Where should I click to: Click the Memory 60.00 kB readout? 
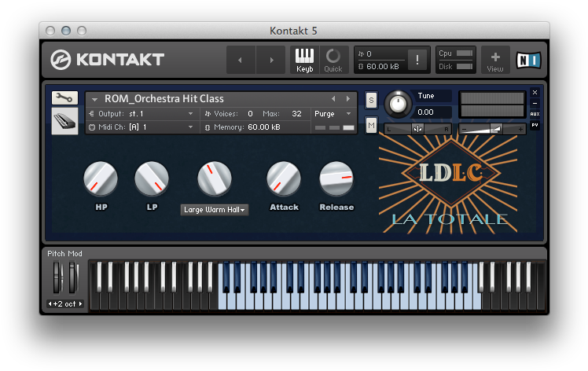(264, 127)
